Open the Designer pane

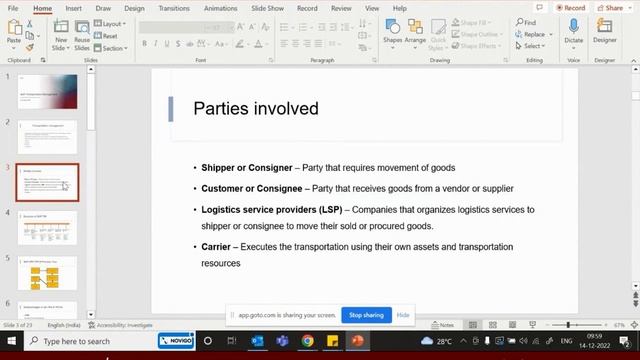pyautogui.click(x=604, y=31)
